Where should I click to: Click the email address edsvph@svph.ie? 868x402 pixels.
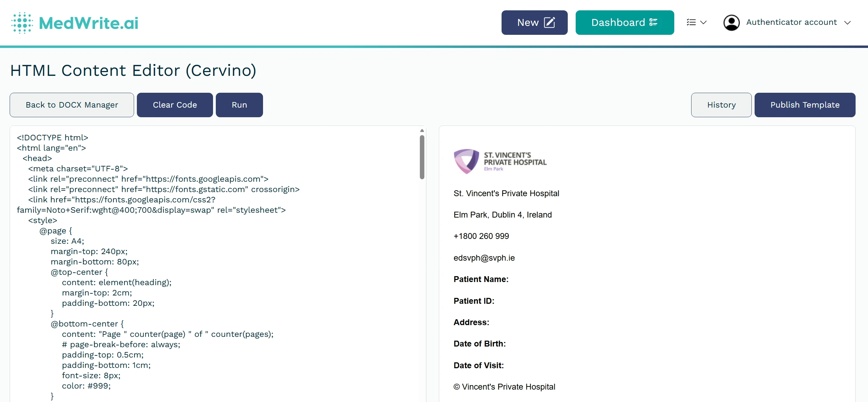(x=484, y=258)
